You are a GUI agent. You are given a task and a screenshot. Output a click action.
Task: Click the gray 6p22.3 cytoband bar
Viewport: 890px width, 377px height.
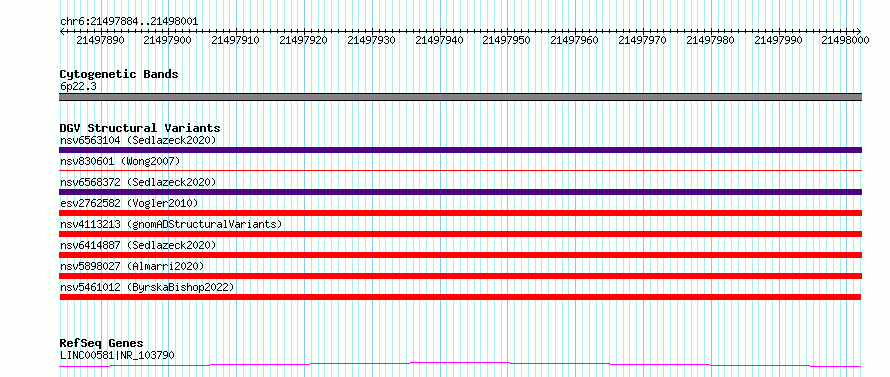(x=460, y=97)
